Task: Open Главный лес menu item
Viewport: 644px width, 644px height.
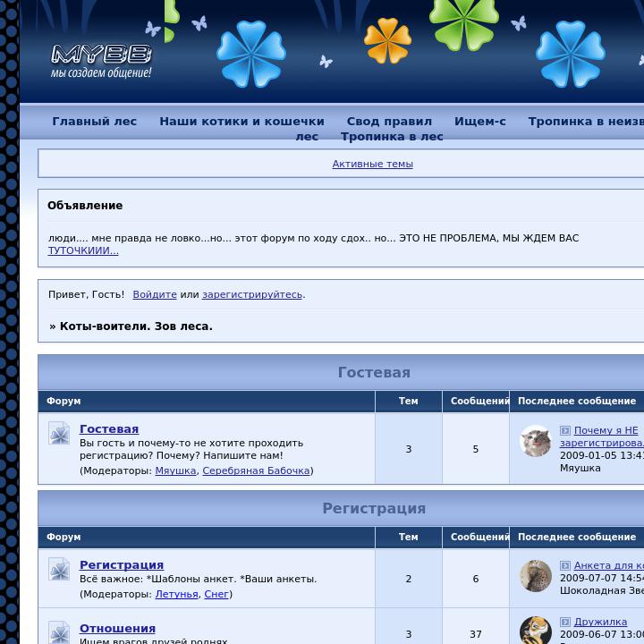Action: (94, 122)
